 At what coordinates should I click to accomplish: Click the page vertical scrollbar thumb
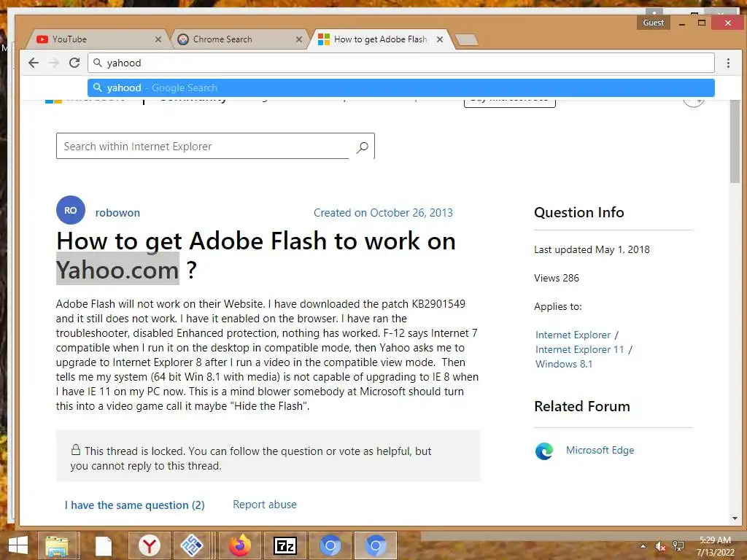pos(735,141)
